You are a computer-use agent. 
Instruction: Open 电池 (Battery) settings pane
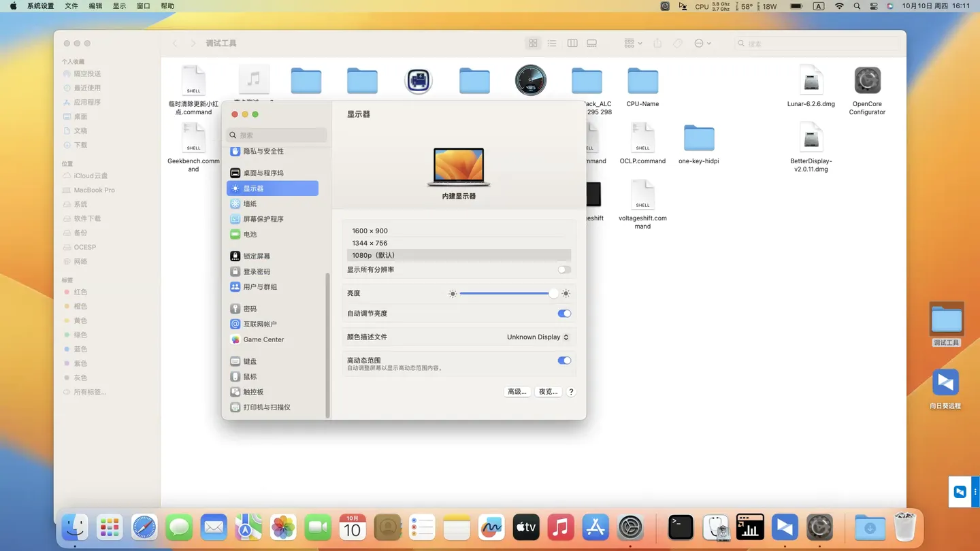250,235
